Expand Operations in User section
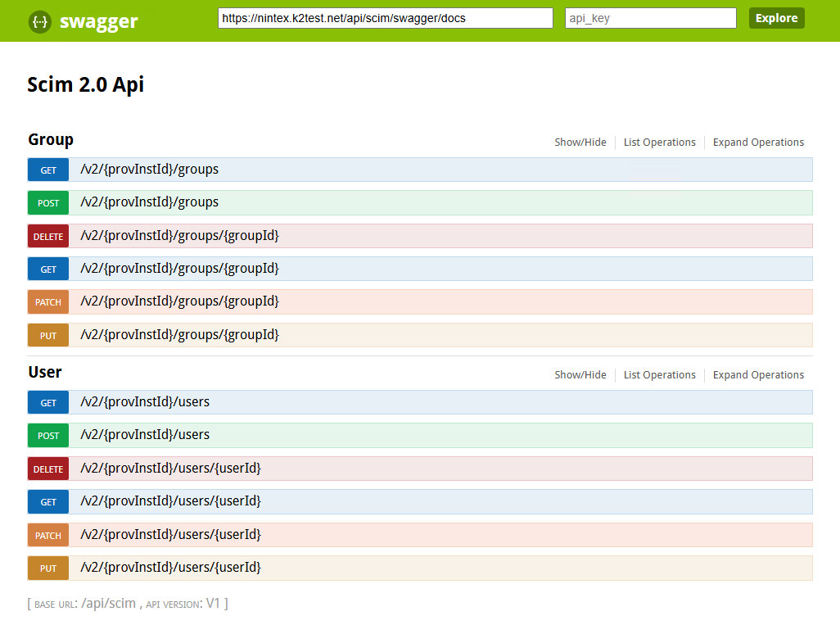Image resolution: width=840 pixels, height=625 pixels. click(x=758, y=375)
